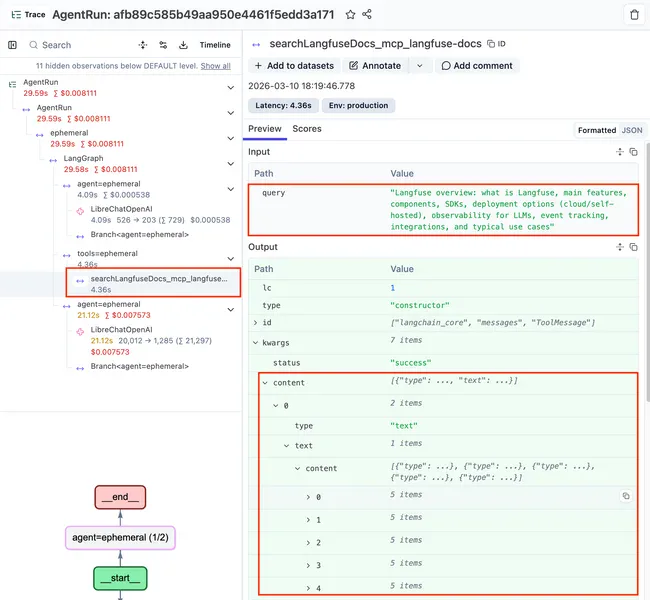
Task: Delete the trace using the trash icon
Action: point(634,15)
